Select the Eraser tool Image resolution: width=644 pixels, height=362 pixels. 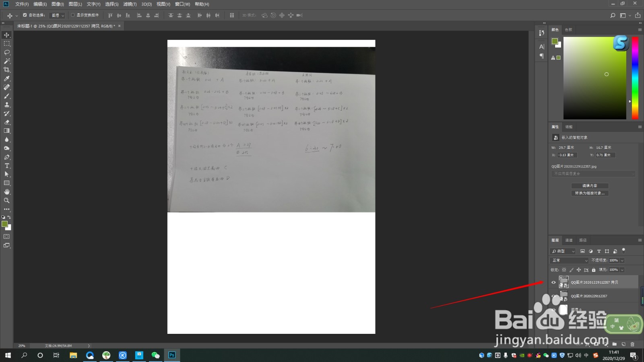coord(7,122)
